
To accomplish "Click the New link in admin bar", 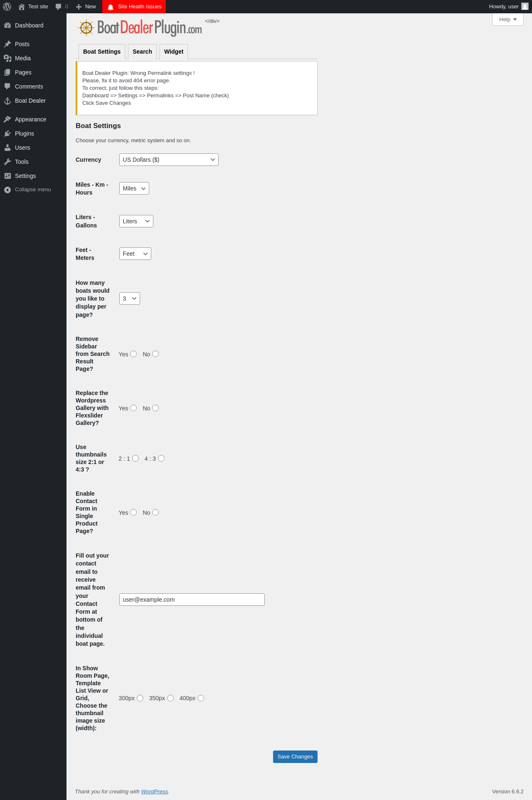I will coord(86,7).
